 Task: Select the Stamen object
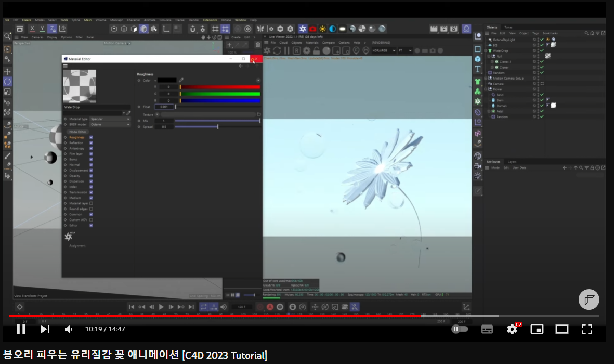tap(501, 106)
